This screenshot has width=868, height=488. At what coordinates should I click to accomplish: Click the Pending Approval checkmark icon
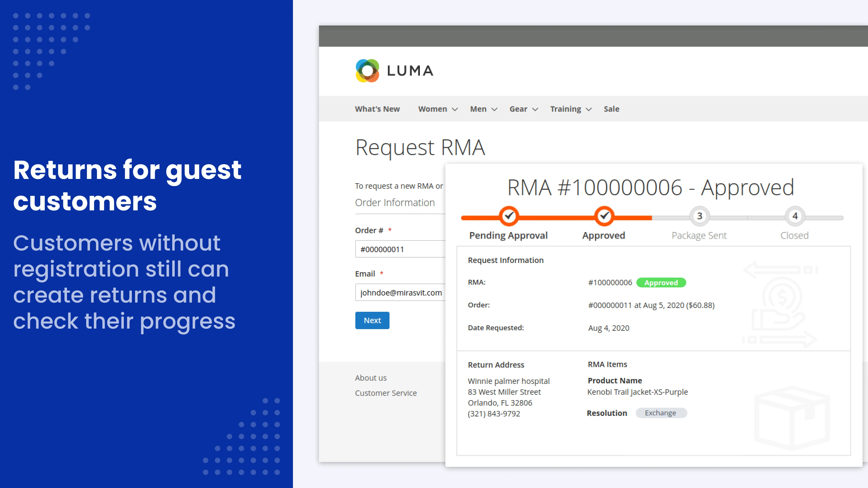pyautogui.click(x=509, y=217)
